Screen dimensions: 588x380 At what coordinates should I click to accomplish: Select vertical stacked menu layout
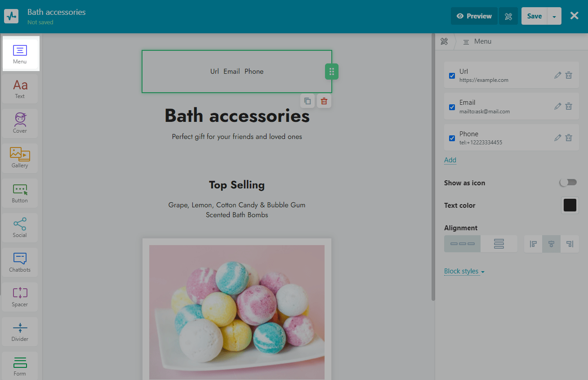[x=499, y=244]
